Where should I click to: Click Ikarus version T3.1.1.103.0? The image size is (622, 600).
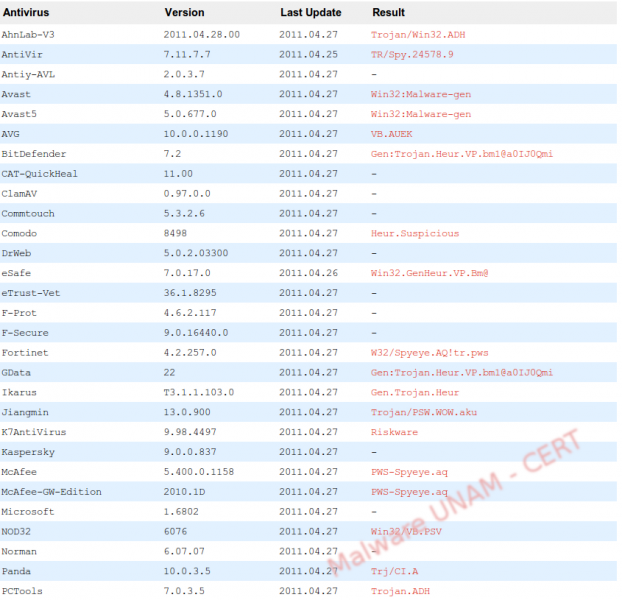coord(199,393)
